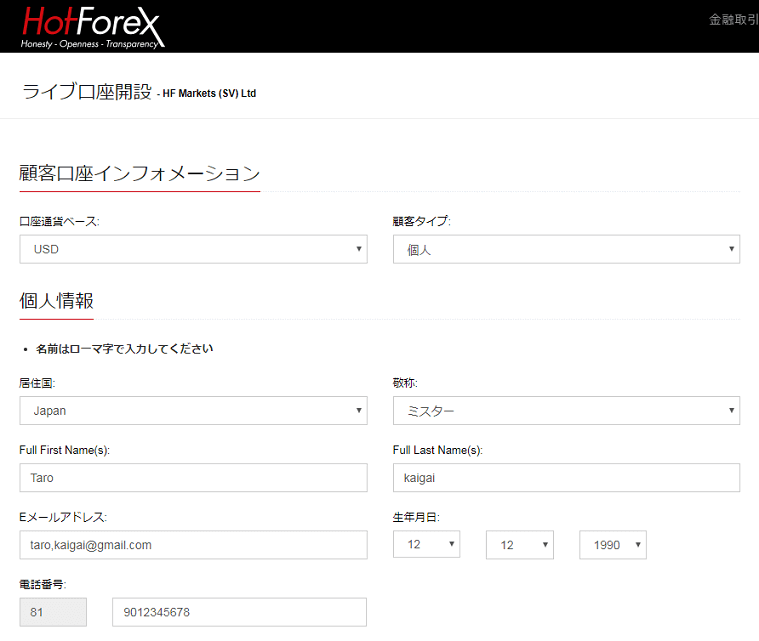
Task: Click the Full First Name(s) label
Action: click(64, 450)
